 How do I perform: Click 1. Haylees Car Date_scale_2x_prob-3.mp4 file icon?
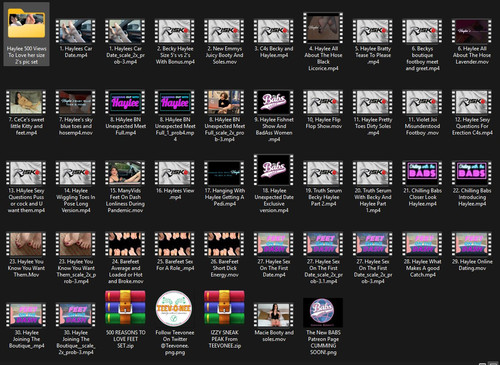(125, 31)
